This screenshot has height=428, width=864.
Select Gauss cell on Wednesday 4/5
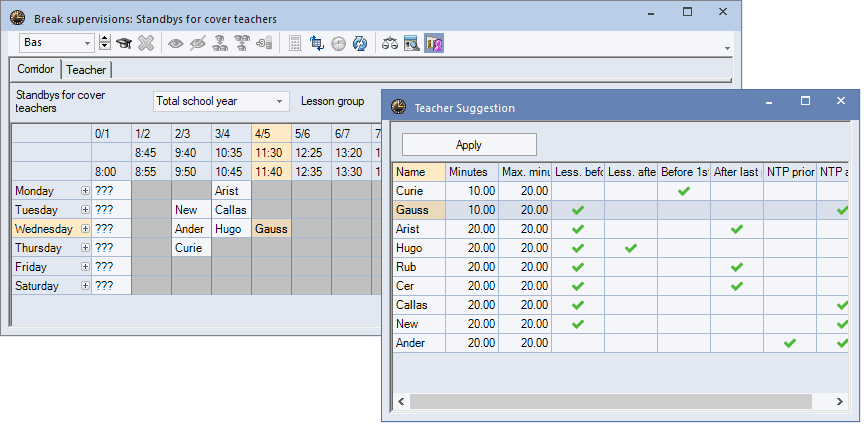[x=271, y=229]
